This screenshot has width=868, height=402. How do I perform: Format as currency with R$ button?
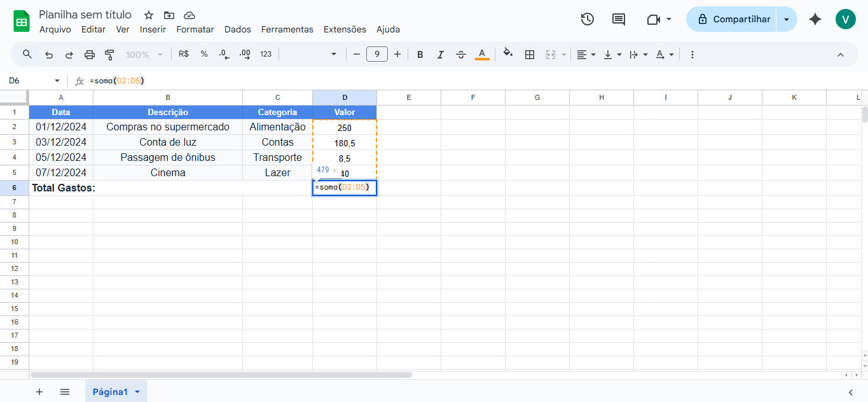click(184, 54)
